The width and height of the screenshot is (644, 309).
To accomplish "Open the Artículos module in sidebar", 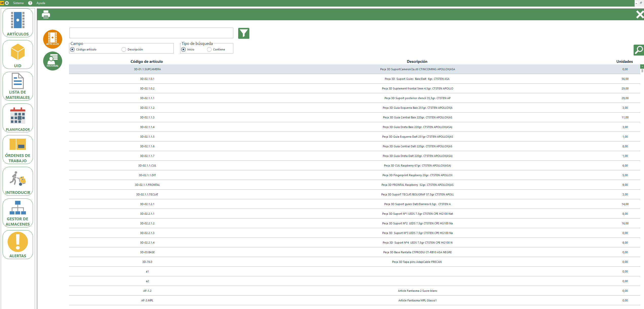I will click(18, 23).
